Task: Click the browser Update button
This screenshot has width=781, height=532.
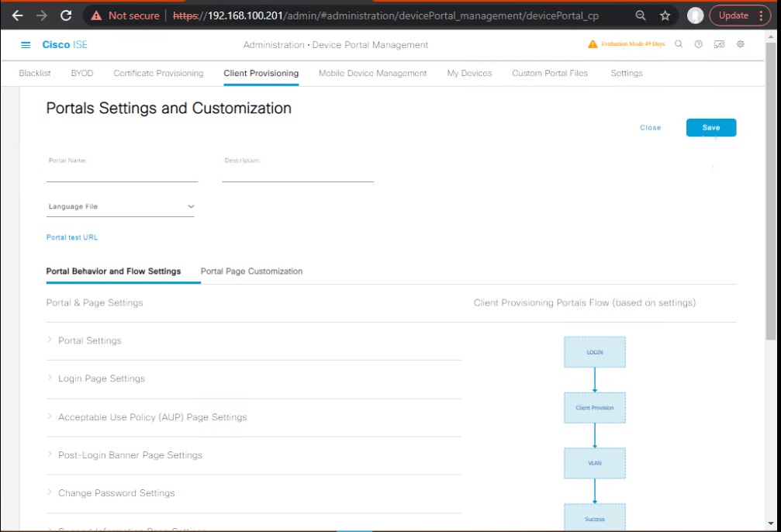Action: pos(733,16)
